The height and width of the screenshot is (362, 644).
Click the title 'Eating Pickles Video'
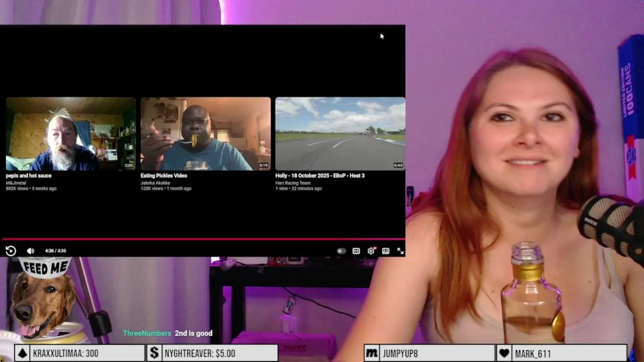[164, 175]
